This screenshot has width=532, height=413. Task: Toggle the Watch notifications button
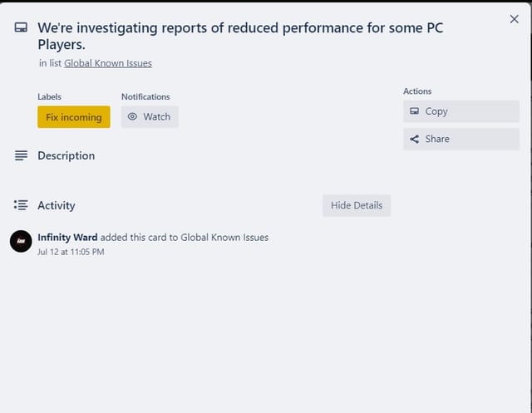pyautogui.click(x=150, y=117)
